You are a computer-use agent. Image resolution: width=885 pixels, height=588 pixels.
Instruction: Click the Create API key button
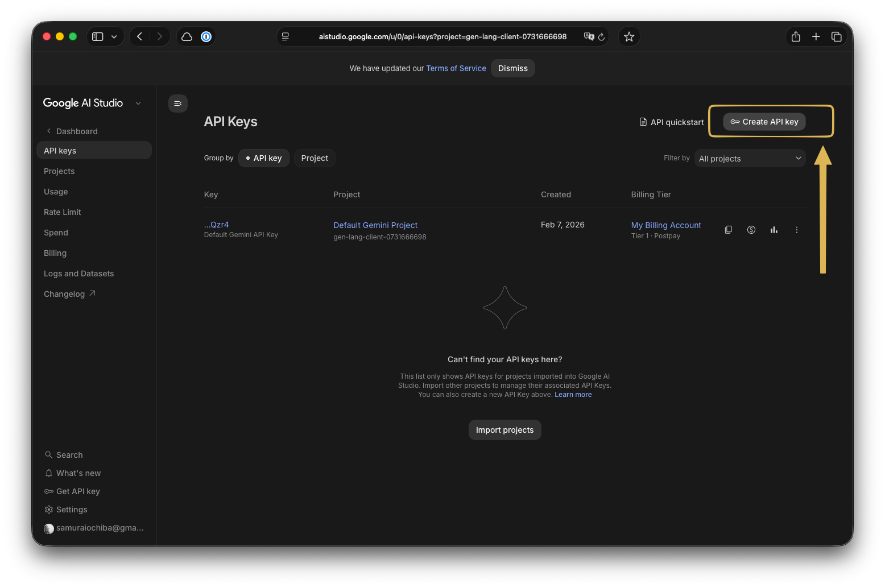coord(764,122)
